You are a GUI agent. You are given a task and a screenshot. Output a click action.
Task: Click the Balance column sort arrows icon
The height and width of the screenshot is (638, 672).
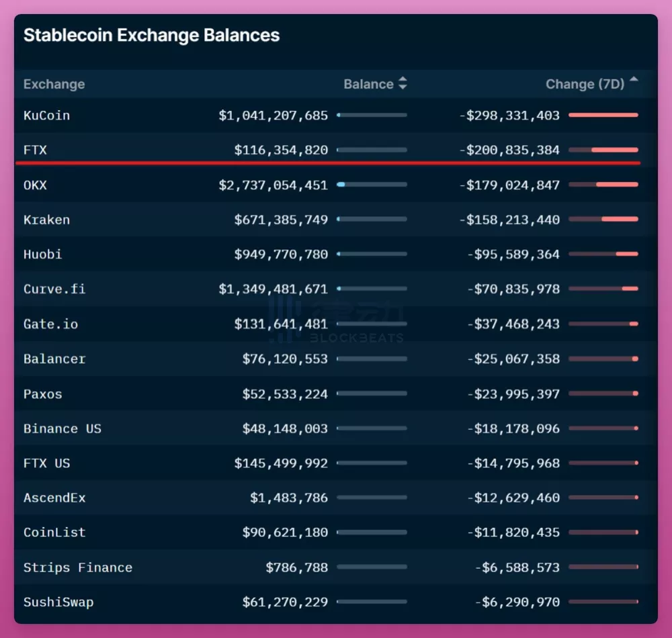coord(403,83)
